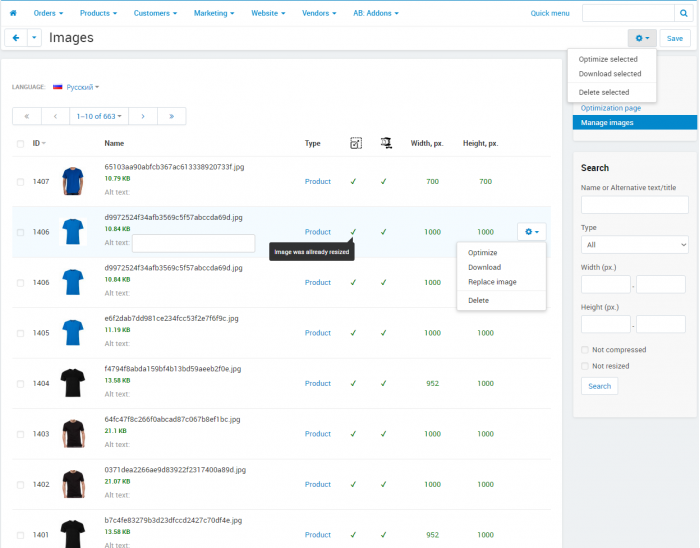
Task: Go to the previous page
Action: [x=55, y=116]
